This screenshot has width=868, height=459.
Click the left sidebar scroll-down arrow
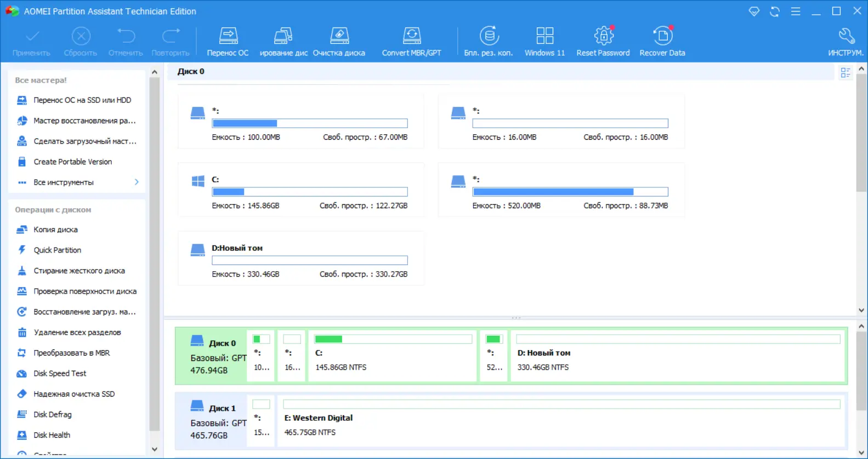155,449
